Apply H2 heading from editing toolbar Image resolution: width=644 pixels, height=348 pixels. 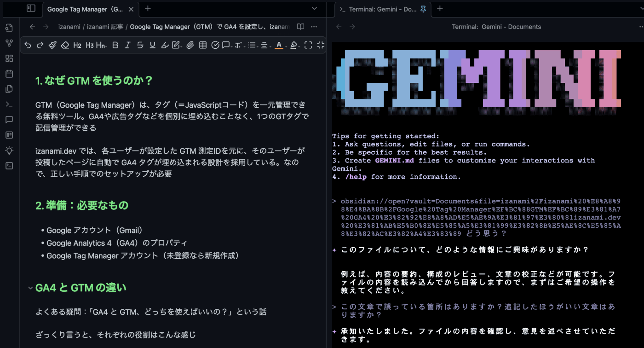(77, 45)
